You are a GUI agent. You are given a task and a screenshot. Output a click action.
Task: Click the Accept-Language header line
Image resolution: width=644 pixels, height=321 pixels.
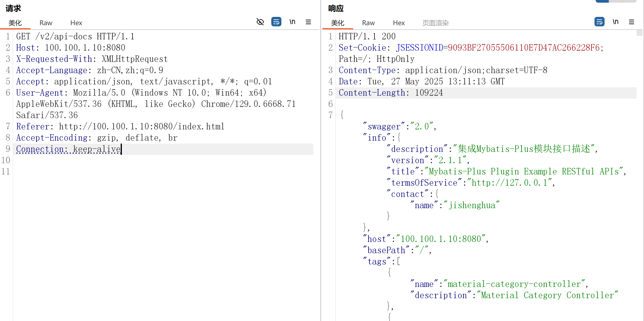(90, 70)
